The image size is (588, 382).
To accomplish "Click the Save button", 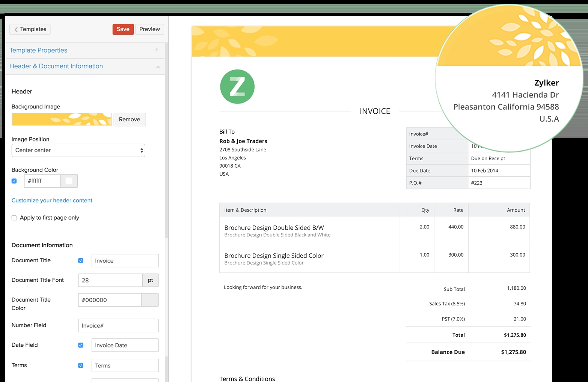I will [x=123, y=29].
